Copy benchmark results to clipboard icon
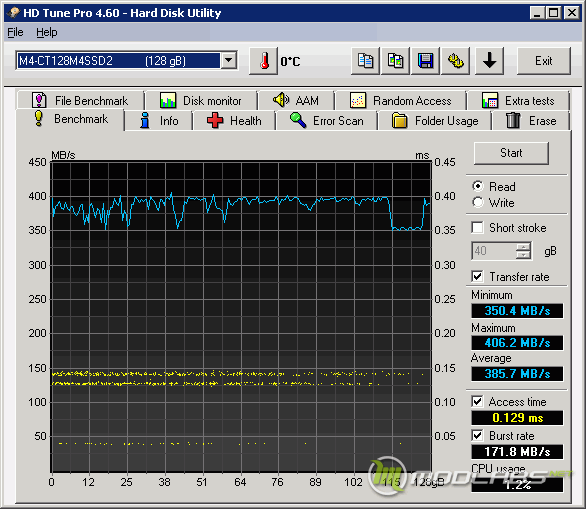This screenshot has height=509, width=586. [x=365, y=61]
